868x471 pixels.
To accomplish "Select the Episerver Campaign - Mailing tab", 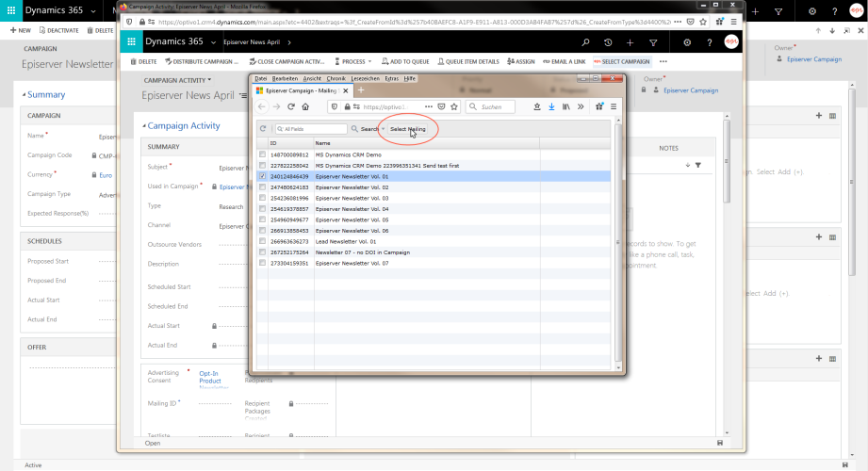I will point(303,90).
